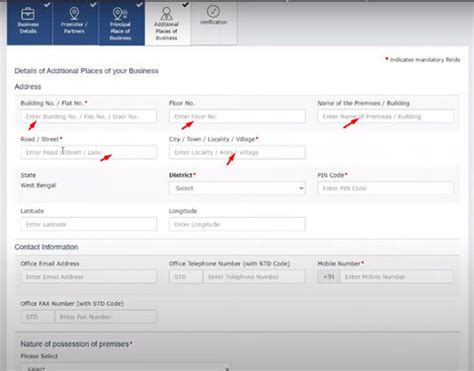Click into the Floor No. field
474x371 pixels.
(237, 117)
